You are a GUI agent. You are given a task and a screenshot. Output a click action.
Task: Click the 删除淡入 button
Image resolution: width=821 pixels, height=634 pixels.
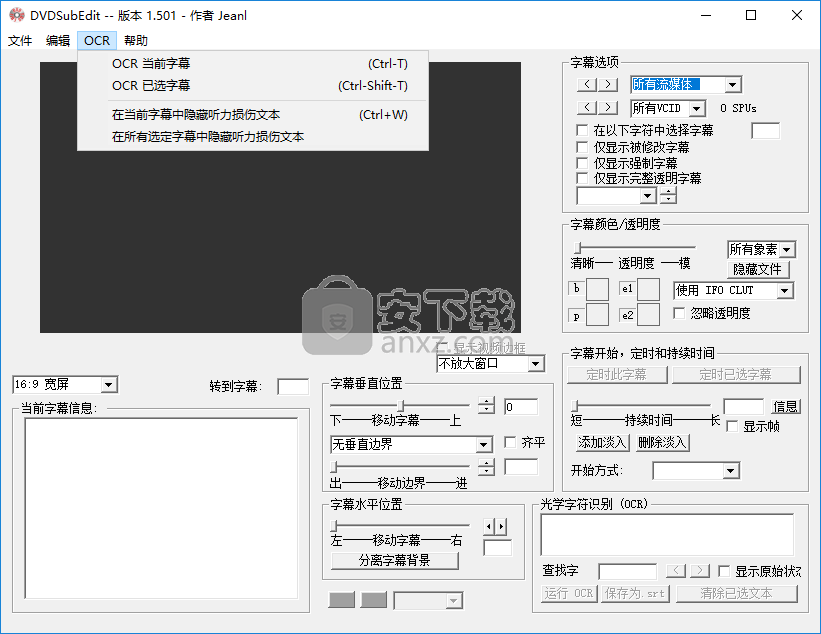tap(662, 443)
